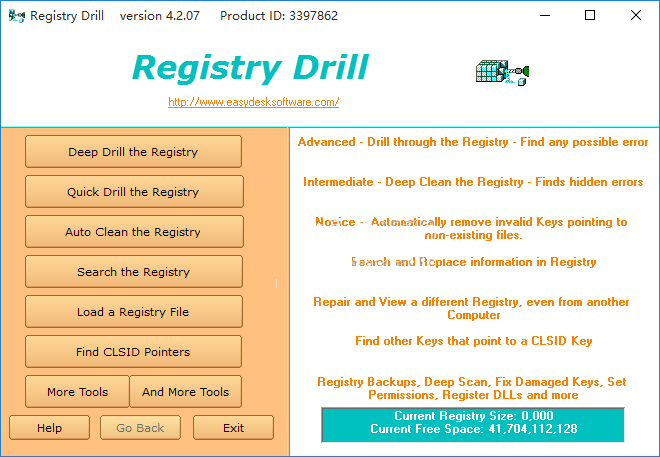The image size is (660, 457).
Task: Maximize the Registry Drill window
Action: tap(590, 16)
